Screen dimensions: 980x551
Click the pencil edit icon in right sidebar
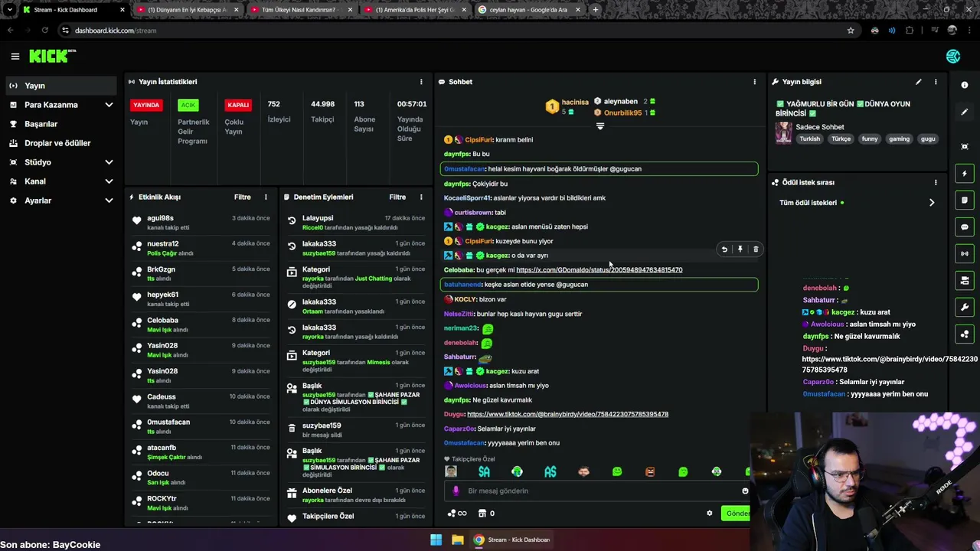965,112
